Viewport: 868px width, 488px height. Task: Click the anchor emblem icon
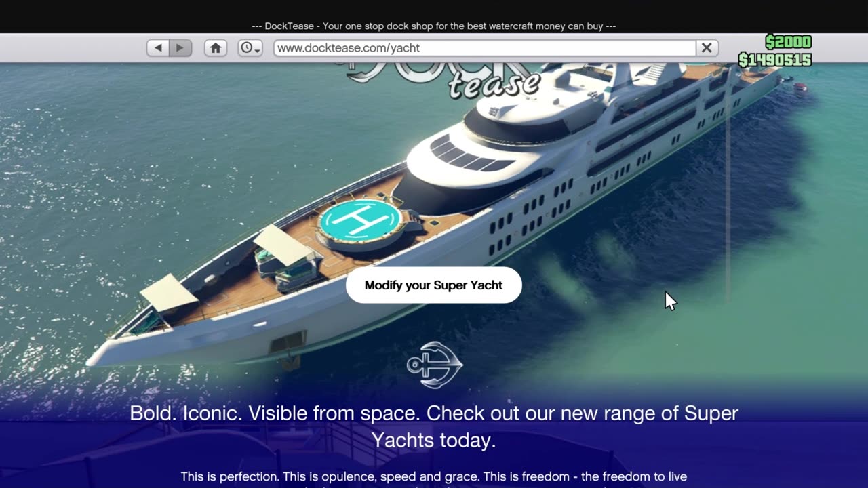coord(435,365)
